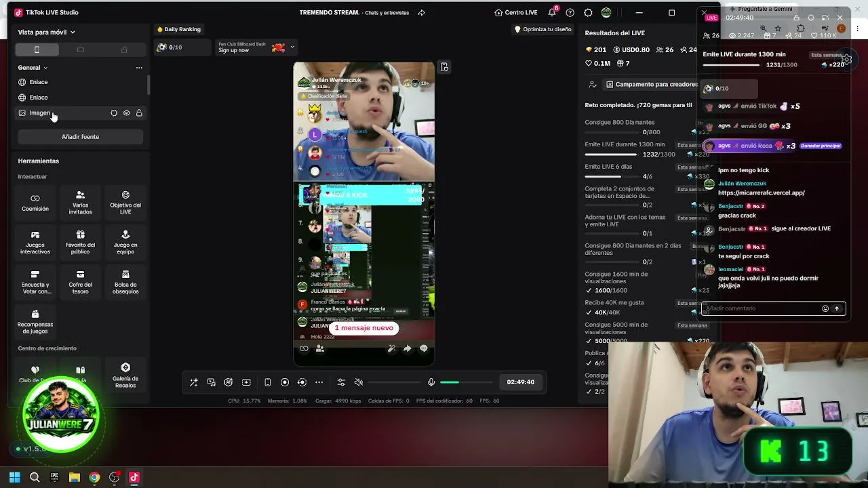Switch to the third layout tab
The image size is (868, 488).
(124, 49)
